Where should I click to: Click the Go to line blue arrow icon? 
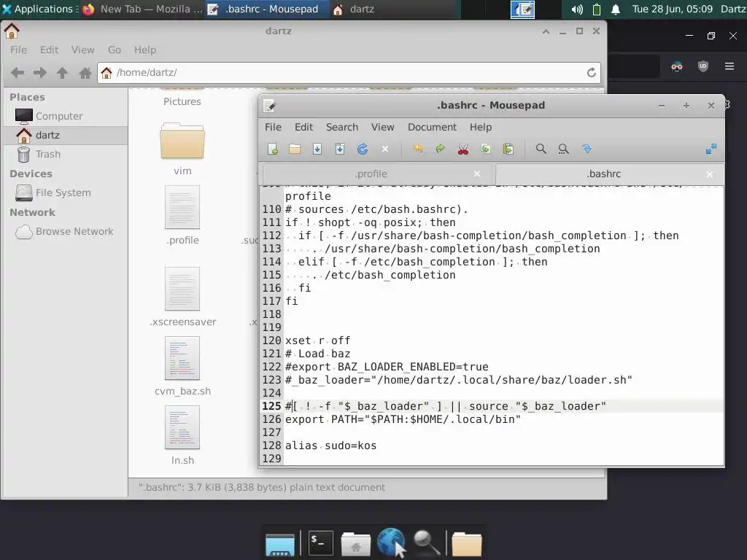(x=587, y=149)
